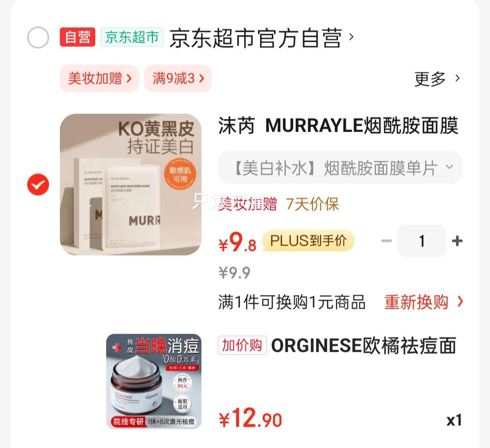490x448 pixels.
Task: Tap the 加价购 tag on ORGINESE item
Action: click(242, 345)
